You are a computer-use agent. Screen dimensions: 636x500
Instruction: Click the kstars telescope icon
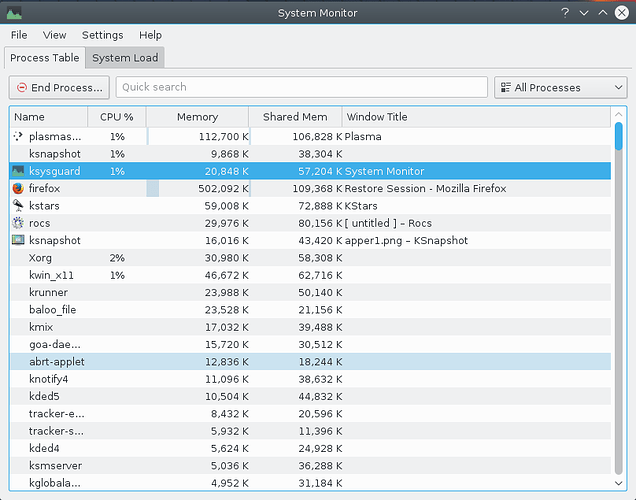(18, 206)
